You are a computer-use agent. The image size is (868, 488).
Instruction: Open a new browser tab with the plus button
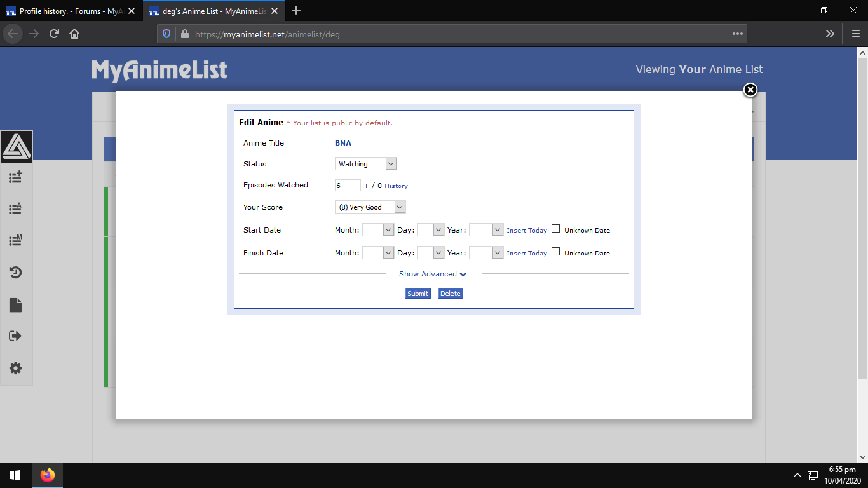[x=295, y=11]
